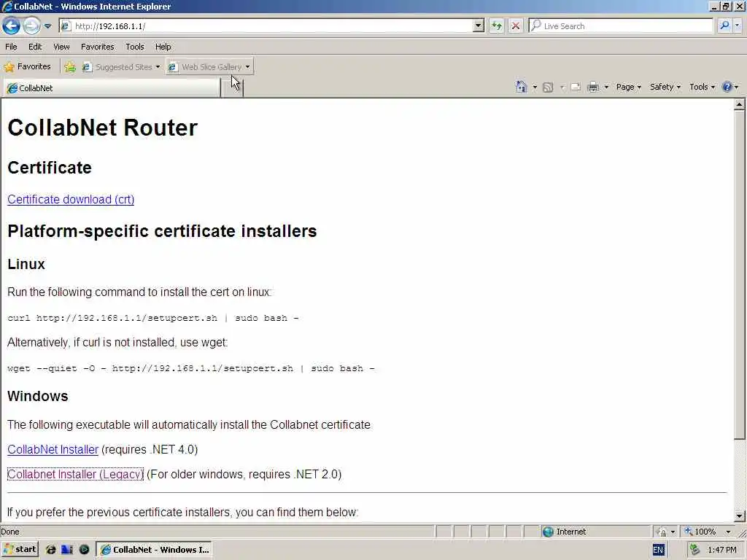The image size is (747, 560).
Task: Expand the Home button dropdown arrow
Action: point(535,87)
